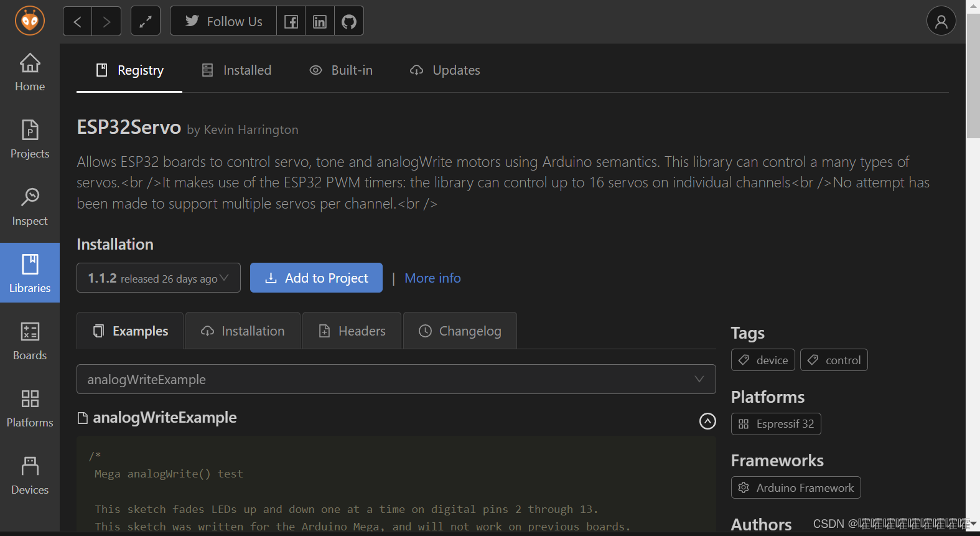Screen dimensions: 980x536
Task: Open the Facebook icon link
Action: tap(291, 21)
